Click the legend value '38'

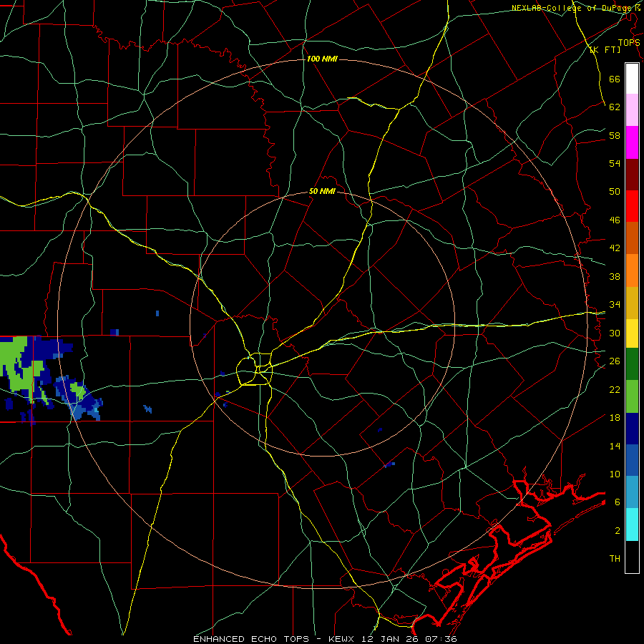(x=615, y=276)
